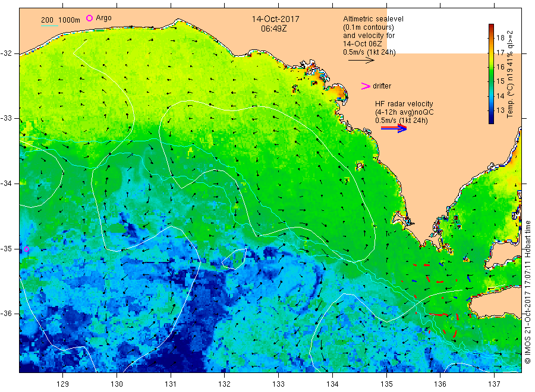Click the 'Argo' legend label
The height and width of the screenshot is (392, 535).
click(103, 18)
